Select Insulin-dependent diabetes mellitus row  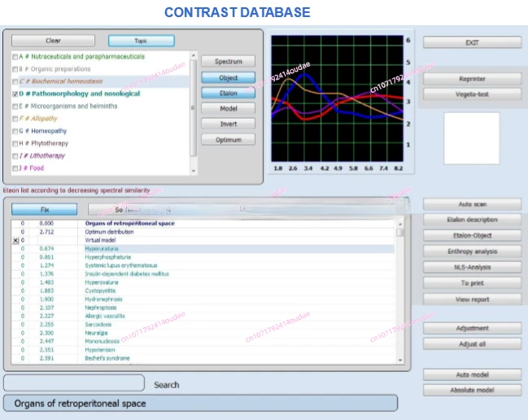pos(203,273)
